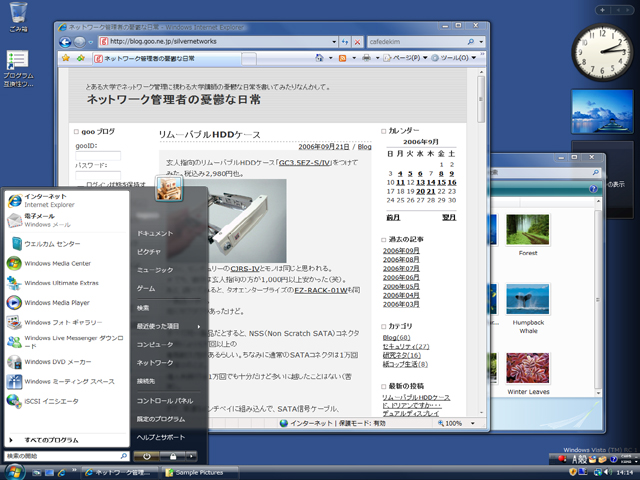Open the 2006年08月 archive link
The image size is (640, 480).
coord(401,260)
